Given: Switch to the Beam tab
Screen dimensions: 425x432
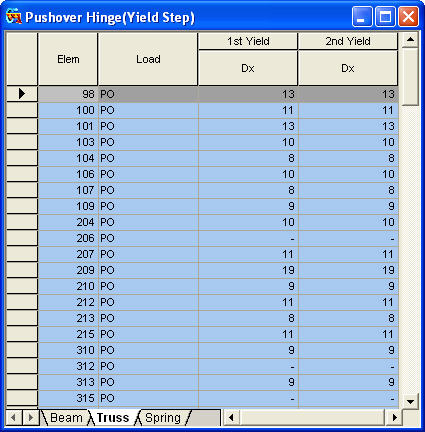Looking at the screenshot, I should pyautogui.click(x=66, y=417).
